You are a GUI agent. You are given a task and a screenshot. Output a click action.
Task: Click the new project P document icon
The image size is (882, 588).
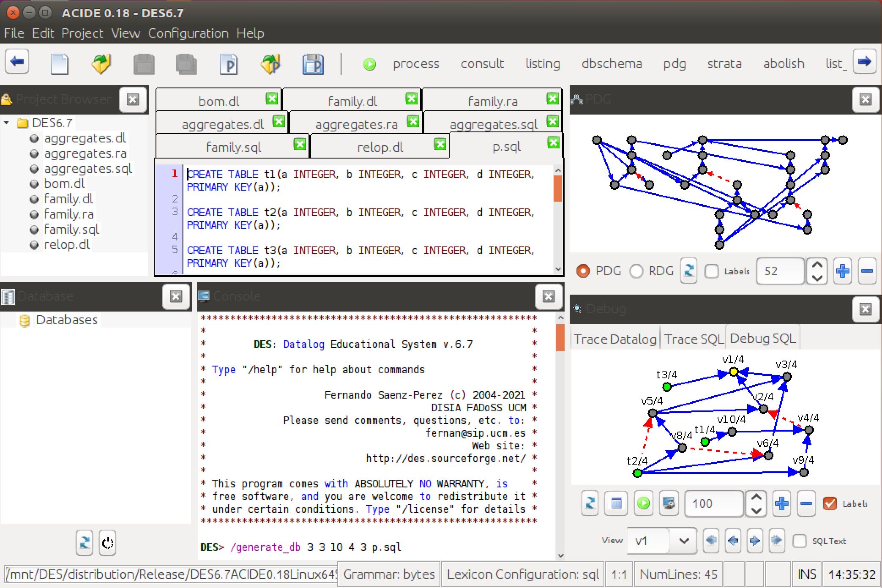(x=229, y=64)
